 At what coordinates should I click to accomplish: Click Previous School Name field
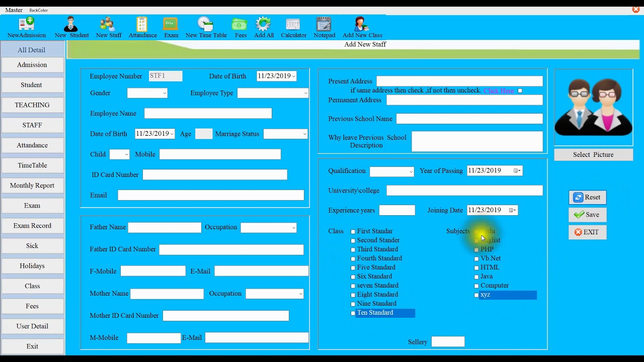coord(469,119)
